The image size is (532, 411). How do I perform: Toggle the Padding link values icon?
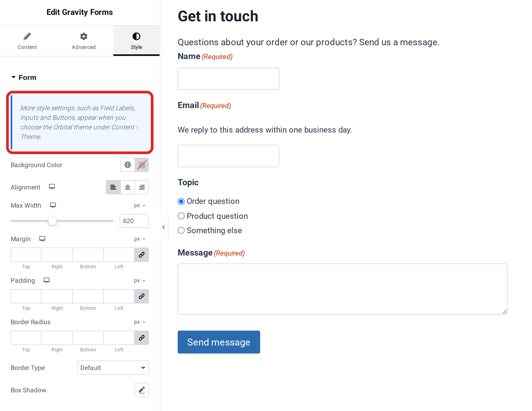pyautogui.click(x=142, y=296)
